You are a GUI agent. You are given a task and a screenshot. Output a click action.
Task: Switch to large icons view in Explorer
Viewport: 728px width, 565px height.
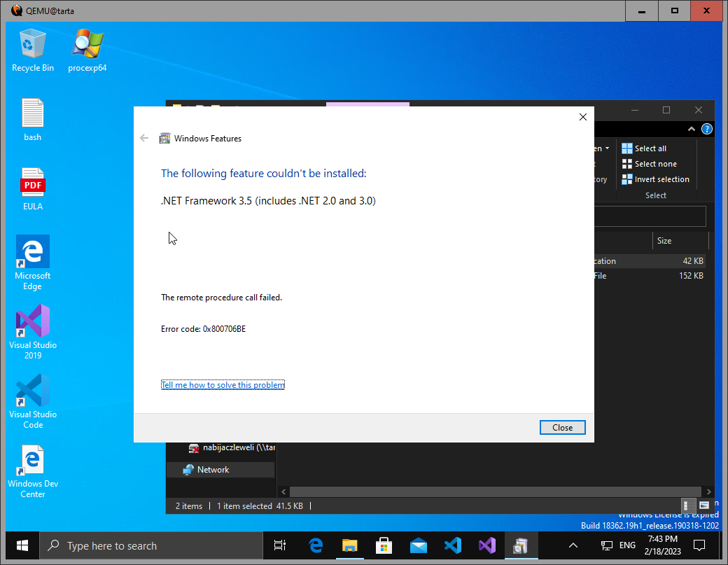[x=704, y=505]
